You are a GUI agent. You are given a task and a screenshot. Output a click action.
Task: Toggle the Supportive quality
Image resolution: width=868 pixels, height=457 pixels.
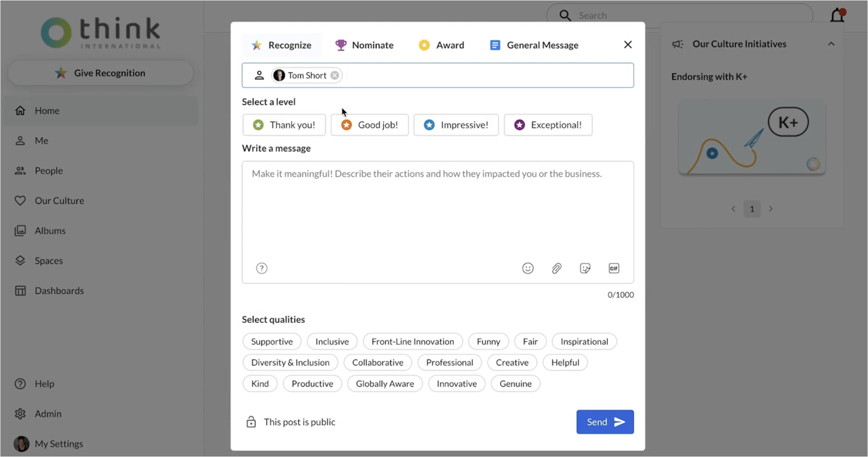(272, 341)
